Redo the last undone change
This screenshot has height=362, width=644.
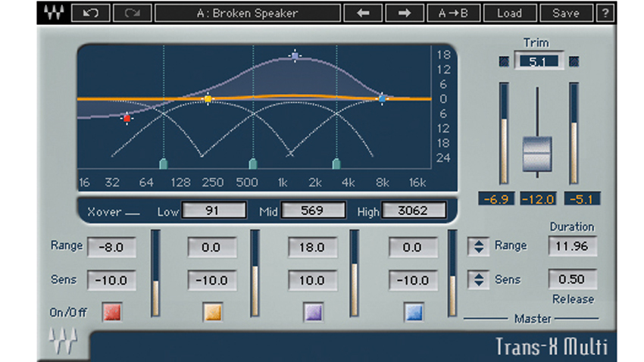(x=132, y=13)
